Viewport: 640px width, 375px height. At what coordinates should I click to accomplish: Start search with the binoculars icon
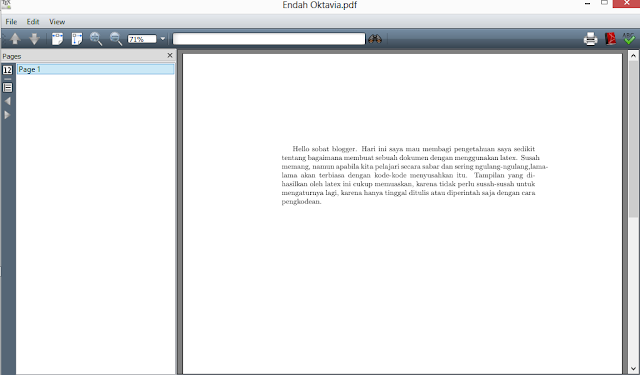tap(375, 39)
